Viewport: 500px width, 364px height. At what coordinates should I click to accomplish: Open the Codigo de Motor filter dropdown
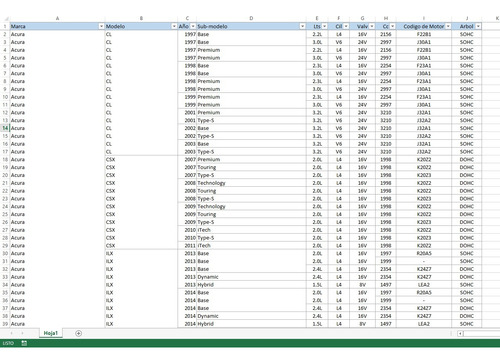click(x=448, y=26)
